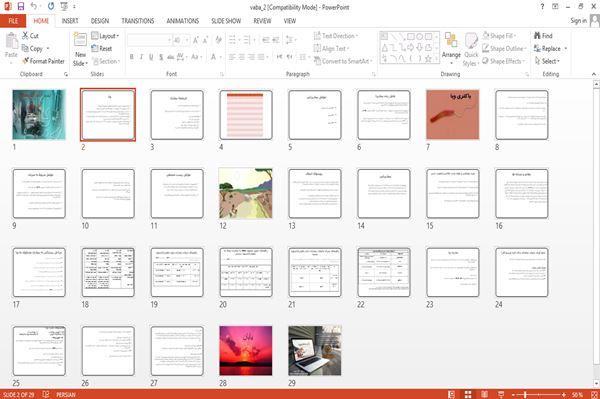
Task: Select slide 12 thumbnail with landscape picture
Action: pyautogui.click(x=246, y=193)
